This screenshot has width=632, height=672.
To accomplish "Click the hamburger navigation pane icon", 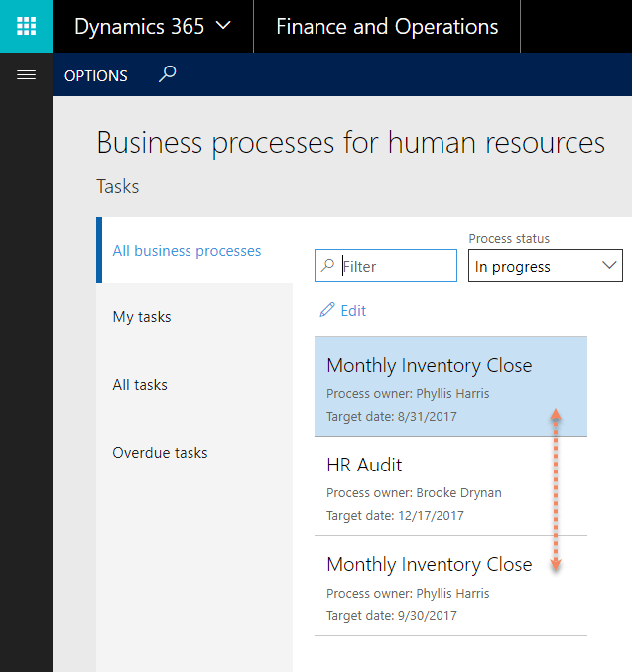I will [x=26, y=75].
